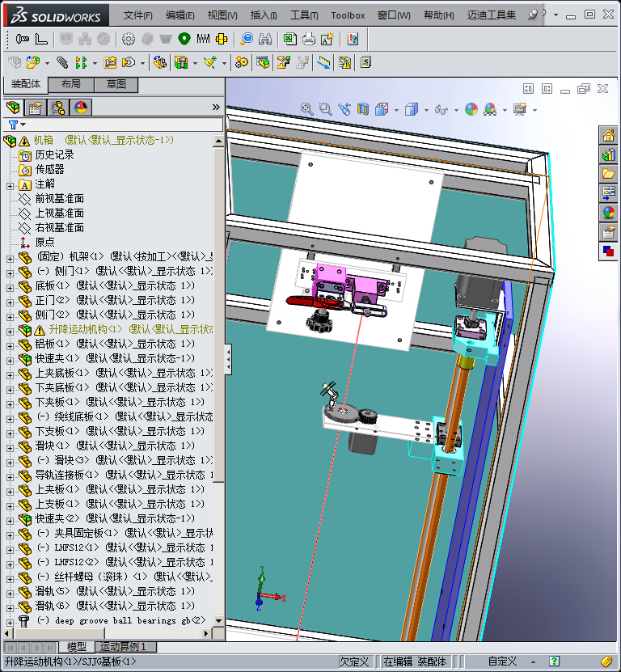The height and width of the screenshot is (672, 621).
Task: Open the Excel export icon
Action: [x=290, y=39]
